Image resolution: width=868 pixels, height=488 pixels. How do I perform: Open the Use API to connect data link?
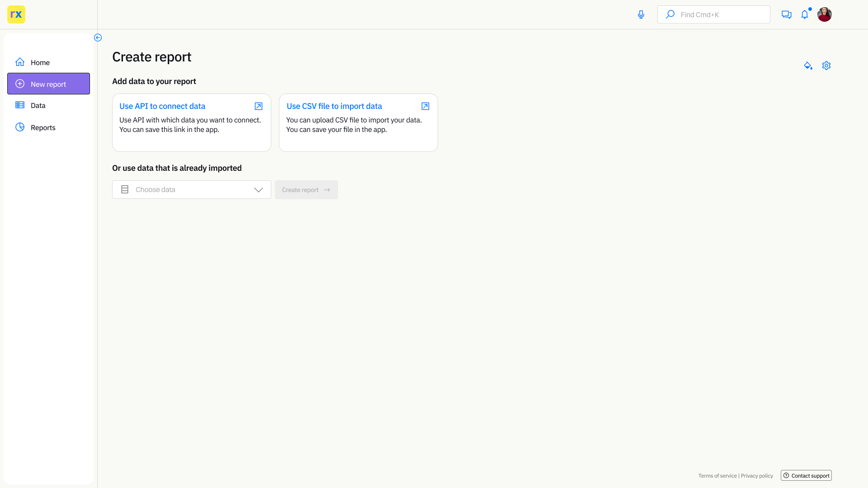tap(162, 106)
